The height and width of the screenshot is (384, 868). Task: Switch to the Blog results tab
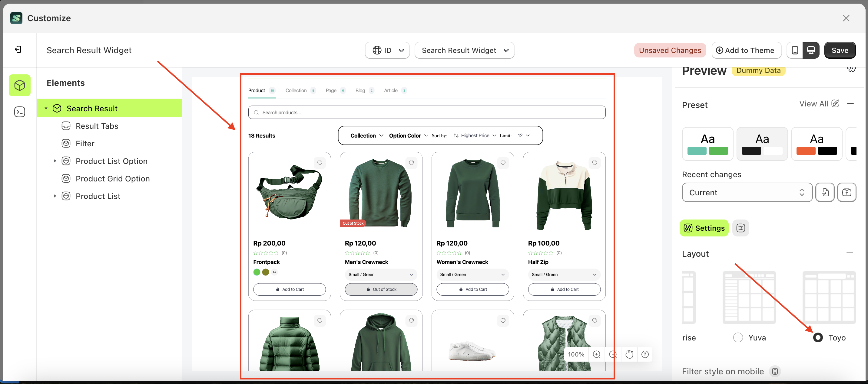[360, 90]
